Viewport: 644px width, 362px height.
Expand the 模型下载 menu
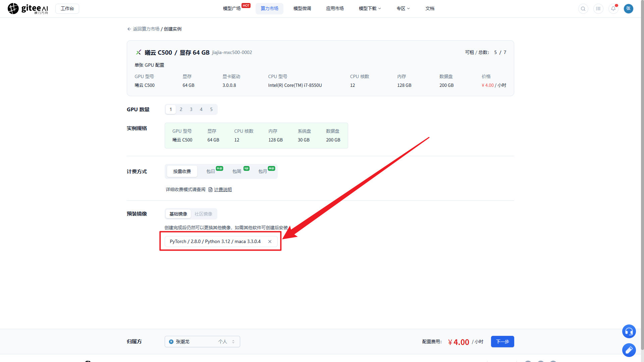[x=370, y=8]
